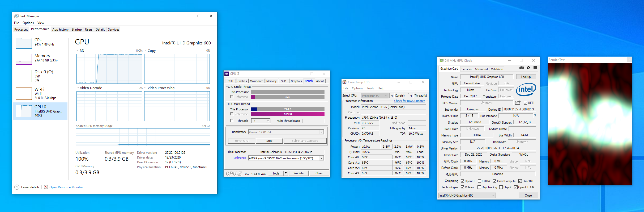Viewport: 644px width, 212px height.
Task: Open the CPU-Z Threads count dropdown
Action: [268, 121]
